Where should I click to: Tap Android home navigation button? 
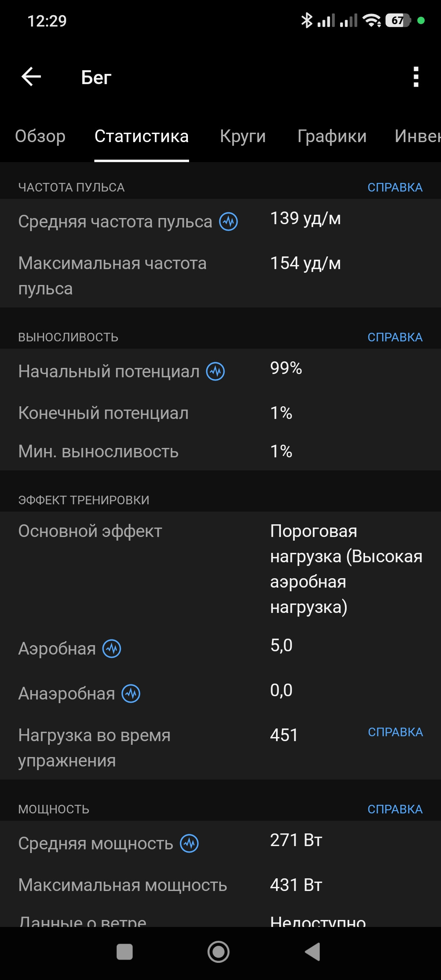click(218, 952)
